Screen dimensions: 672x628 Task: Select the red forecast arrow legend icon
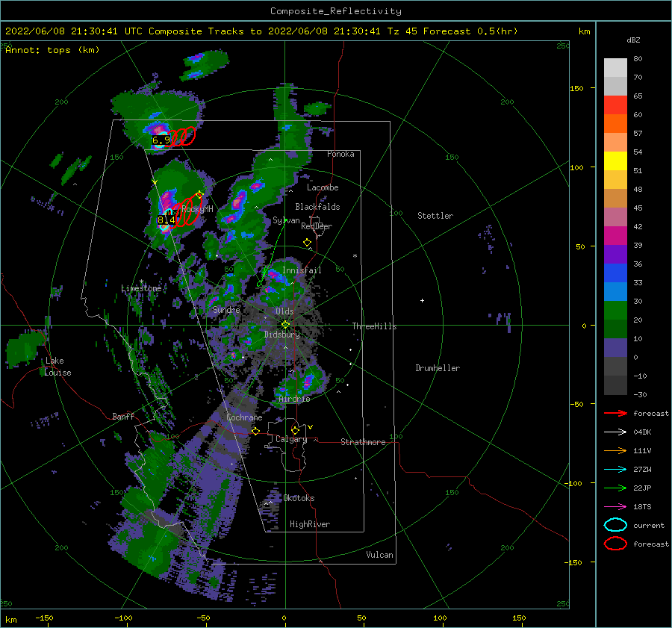pyautogui.click(x=615, y=413)
